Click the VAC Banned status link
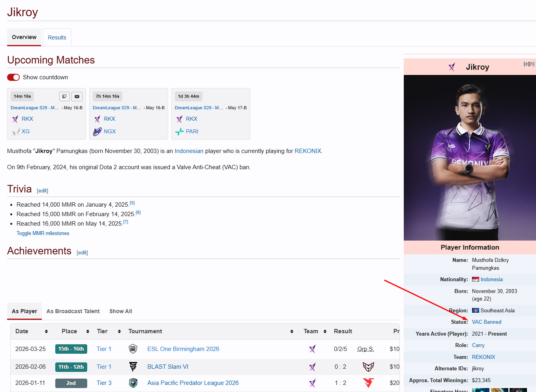The width and height of the screenshot is (536, 392). [x=487, y=322]
